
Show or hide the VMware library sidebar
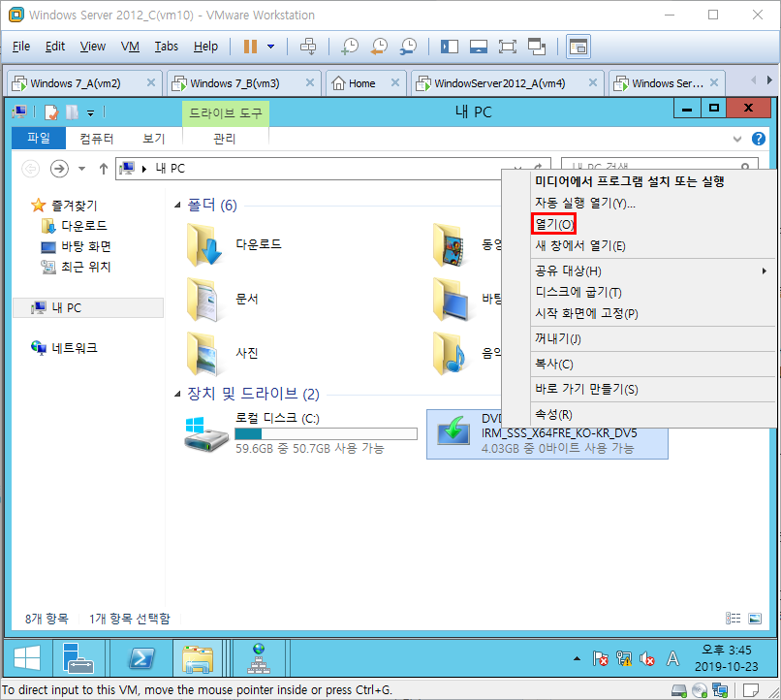[x=450, y=47]
